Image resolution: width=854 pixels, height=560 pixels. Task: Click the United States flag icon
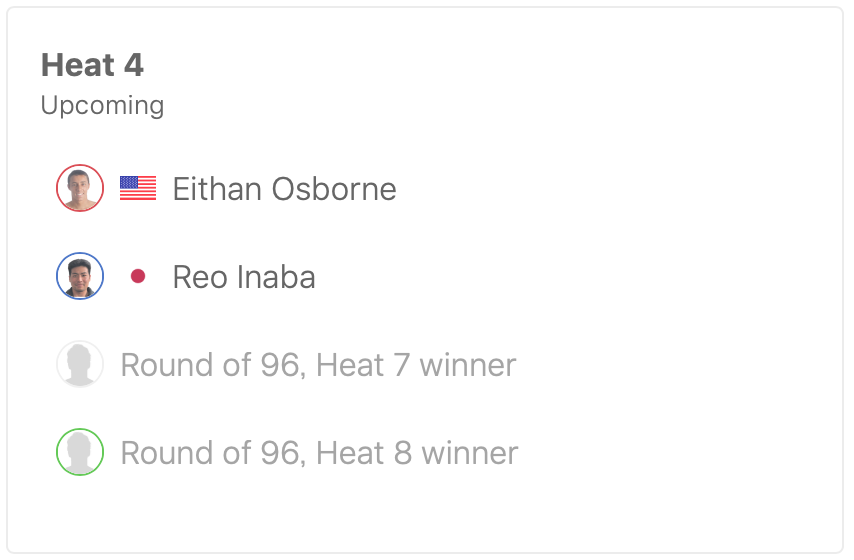click(138, 188)
